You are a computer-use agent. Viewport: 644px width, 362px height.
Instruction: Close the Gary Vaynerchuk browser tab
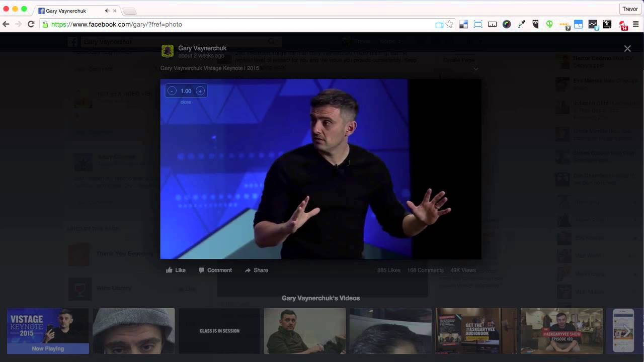click(x=115, y=11)
